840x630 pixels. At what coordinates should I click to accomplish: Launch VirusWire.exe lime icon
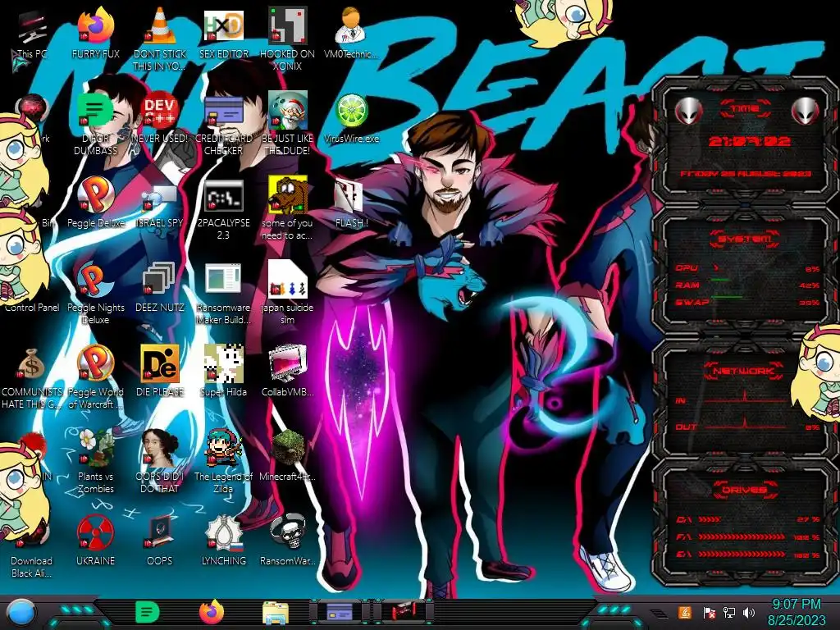(x=351, y=119)
